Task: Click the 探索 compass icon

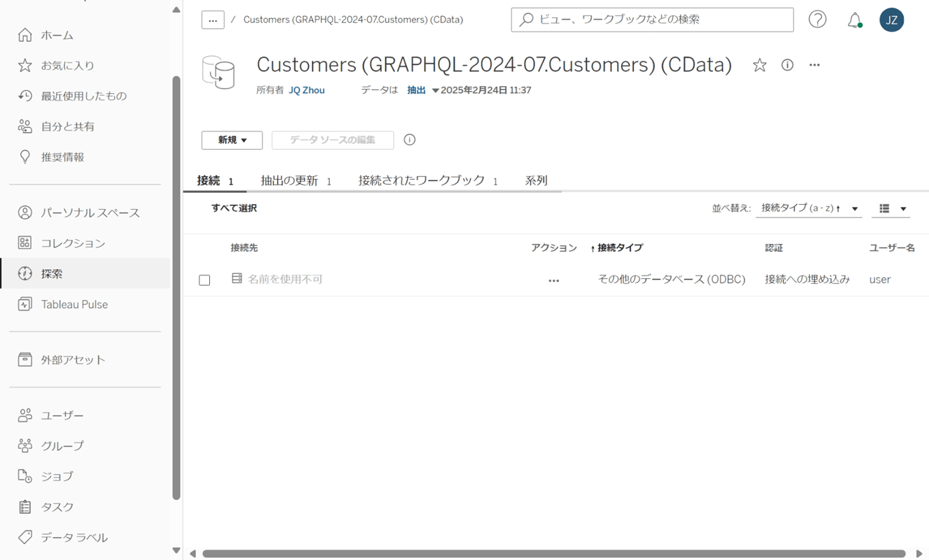Action: (25, 273)
